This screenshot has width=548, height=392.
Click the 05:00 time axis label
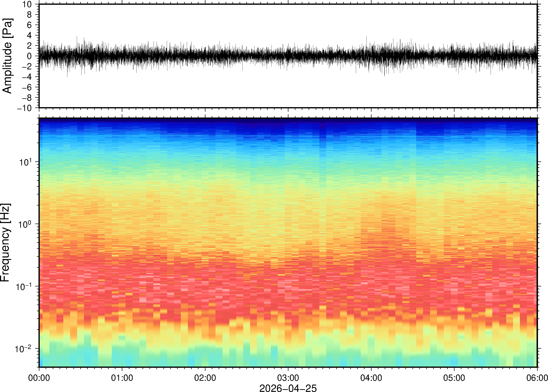454,378
